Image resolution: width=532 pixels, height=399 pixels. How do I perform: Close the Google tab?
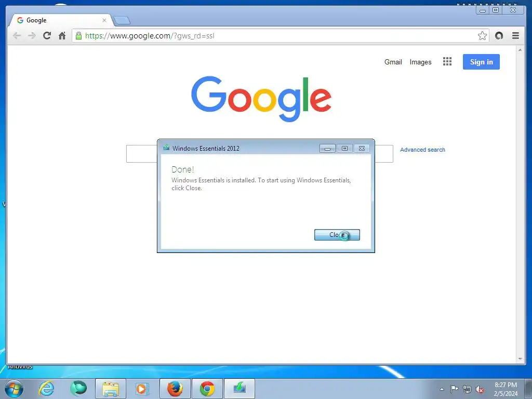pos(104,20)
